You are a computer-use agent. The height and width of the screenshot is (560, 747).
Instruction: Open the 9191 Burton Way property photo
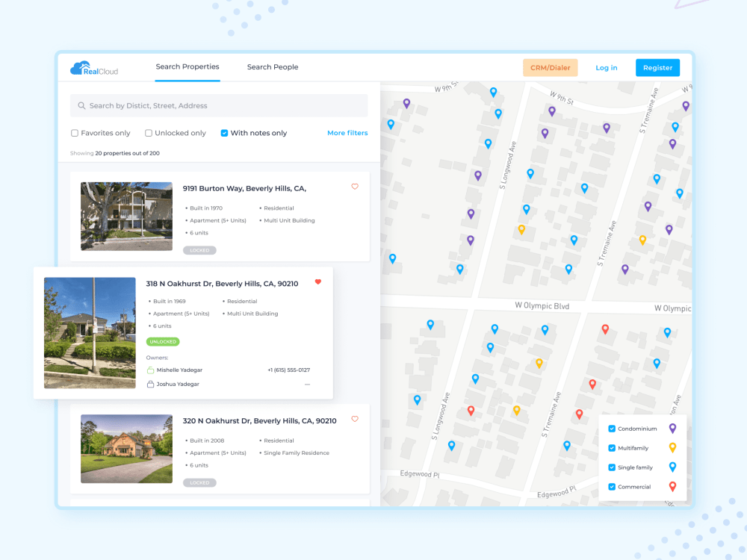click(x=127, y=217)
